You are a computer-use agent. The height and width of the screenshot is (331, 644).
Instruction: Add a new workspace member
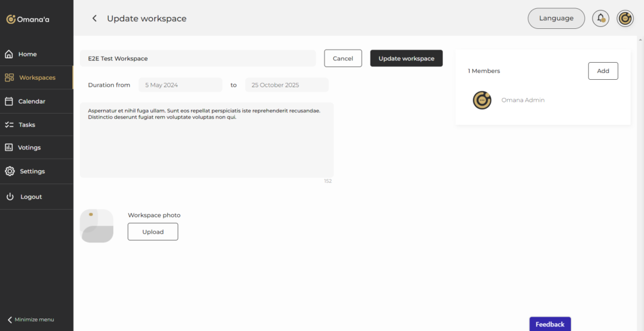click(602, 71)
